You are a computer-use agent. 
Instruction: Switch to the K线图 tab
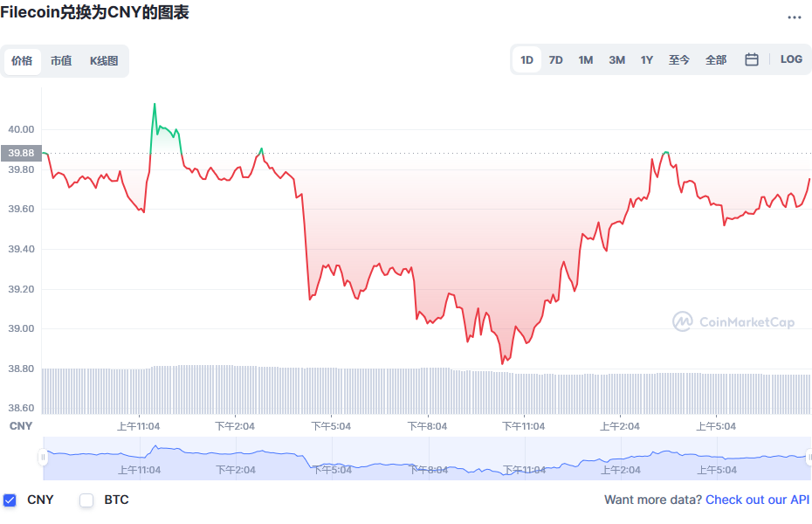[x=104, y=61]
